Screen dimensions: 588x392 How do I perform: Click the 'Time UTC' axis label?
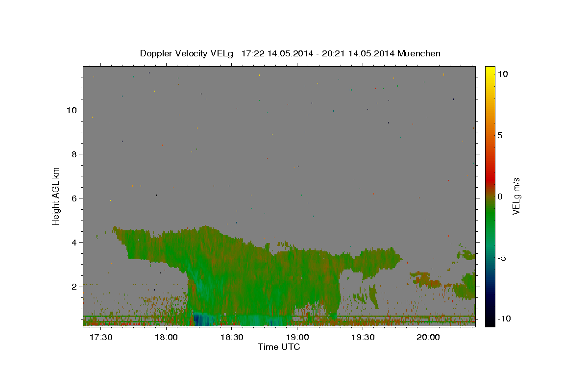279,347
